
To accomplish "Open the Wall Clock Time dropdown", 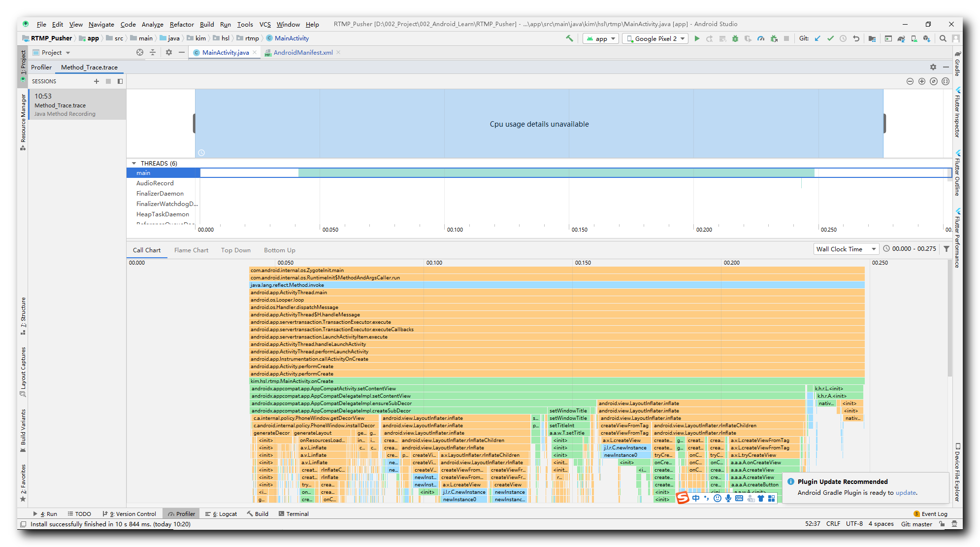I will pos(846,249).
